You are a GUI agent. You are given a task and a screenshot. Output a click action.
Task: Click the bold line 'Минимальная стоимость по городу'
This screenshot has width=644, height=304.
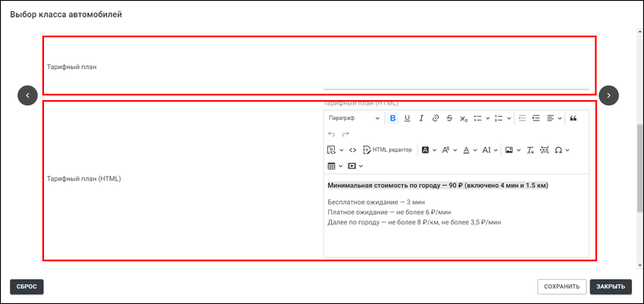438,185
